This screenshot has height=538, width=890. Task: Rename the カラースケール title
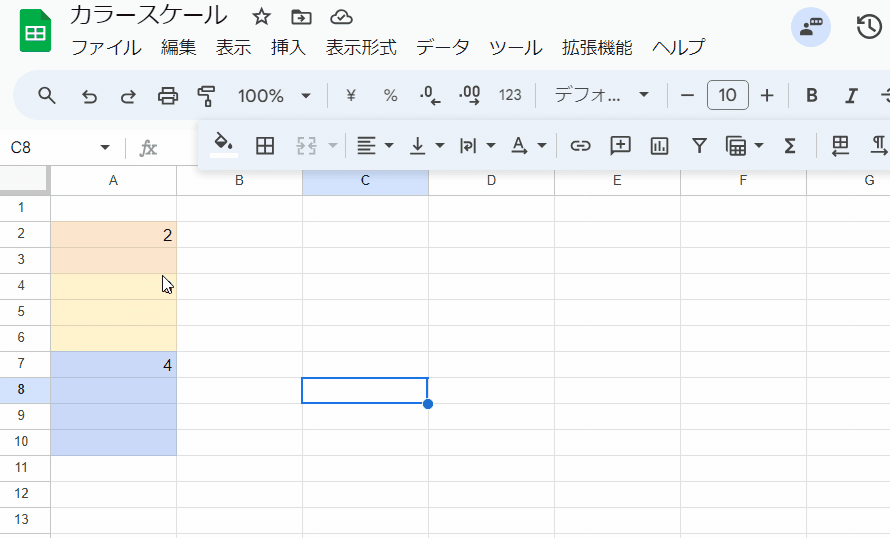click(x=149, y=16)
